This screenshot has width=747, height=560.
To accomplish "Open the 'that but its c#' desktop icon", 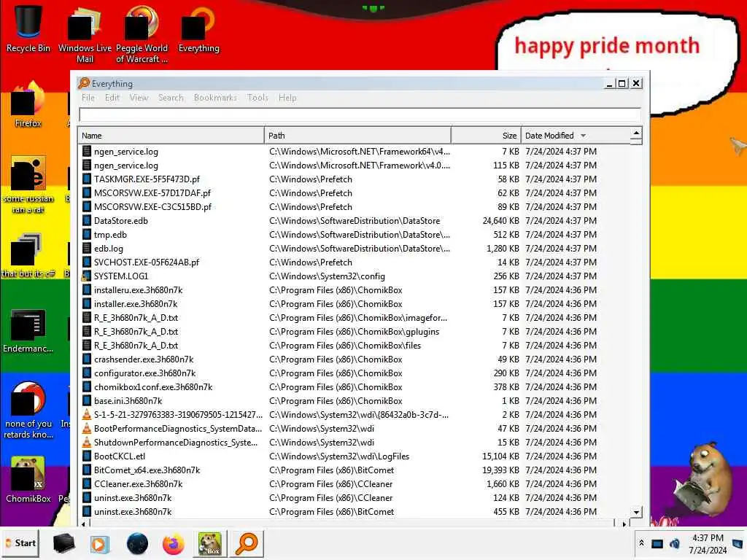I will (x=28, y=255).
